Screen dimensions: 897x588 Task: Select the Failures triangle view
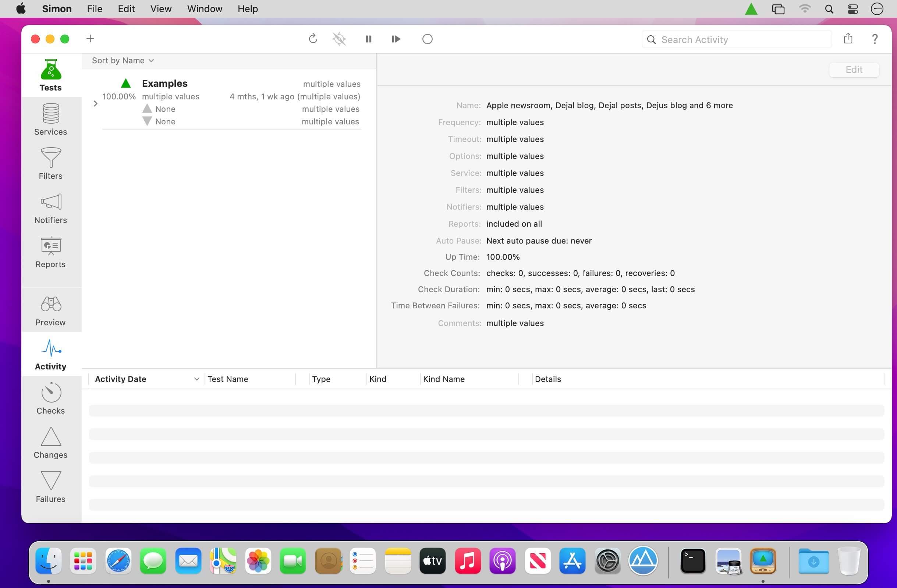tap(51, 486)
